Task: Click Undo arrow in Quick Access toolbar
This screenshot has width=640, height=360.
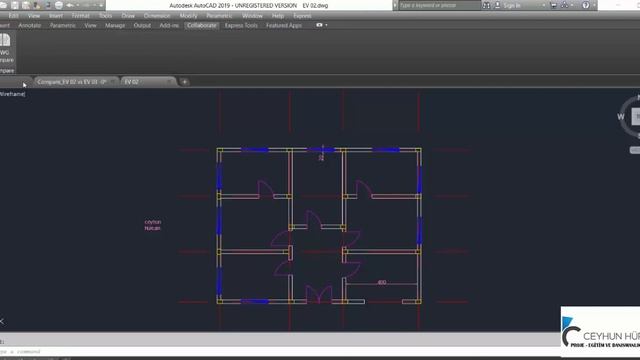Action: (70, 5)
